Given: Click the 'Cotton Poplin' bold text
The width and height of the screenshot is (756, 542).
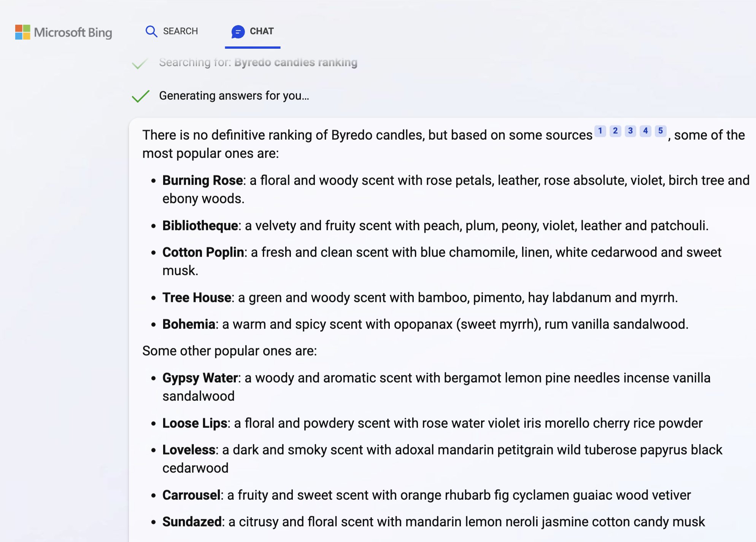Looking at the screenshot, I should tap(203, 252).
